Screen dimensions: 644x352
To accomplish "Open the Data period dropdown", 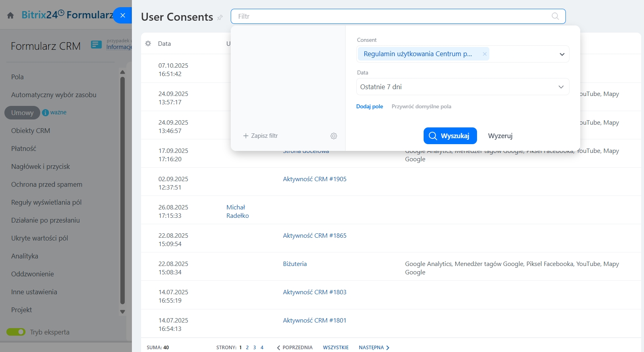I will point(561,87).
